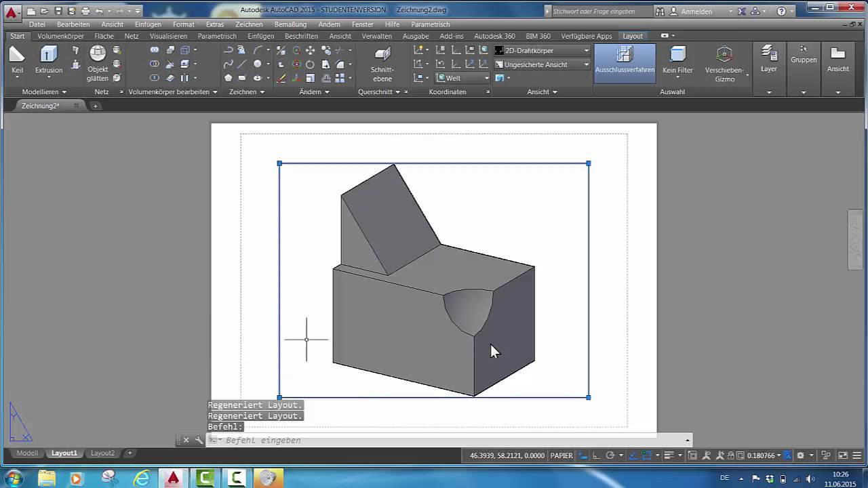The height and width of the screenshot is (488, 868).
Task: Switch to the Layout2 tab
Action: coord(103,453)
